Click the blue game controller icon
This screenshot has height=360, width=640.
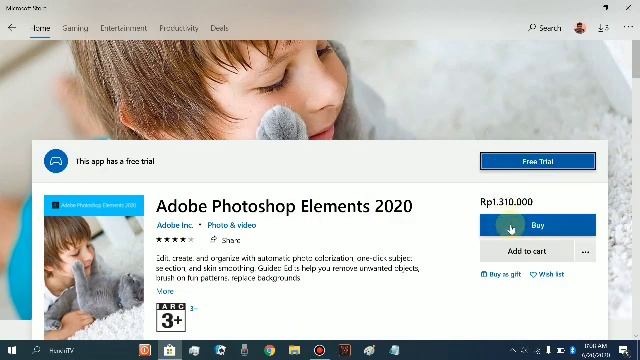[x=56, y=161]
